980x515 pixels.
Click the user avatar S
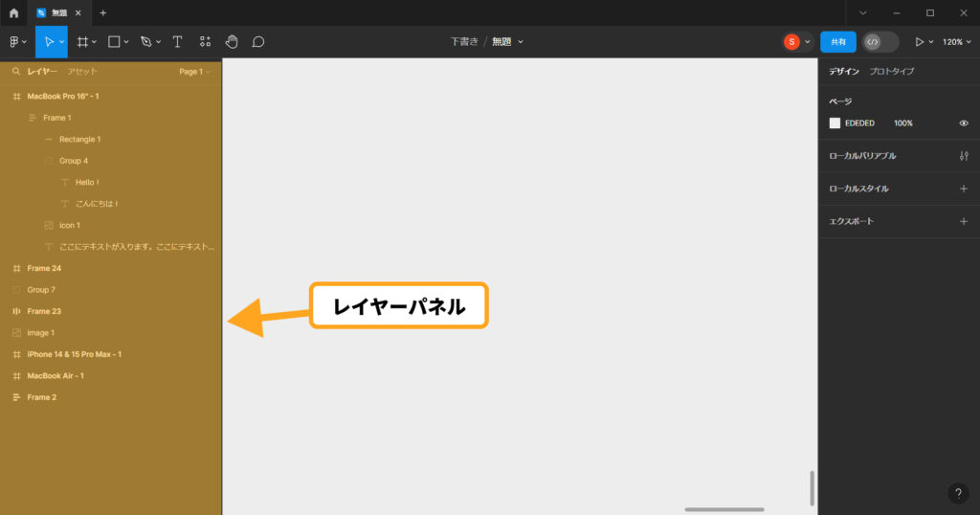tap(791, 42)
